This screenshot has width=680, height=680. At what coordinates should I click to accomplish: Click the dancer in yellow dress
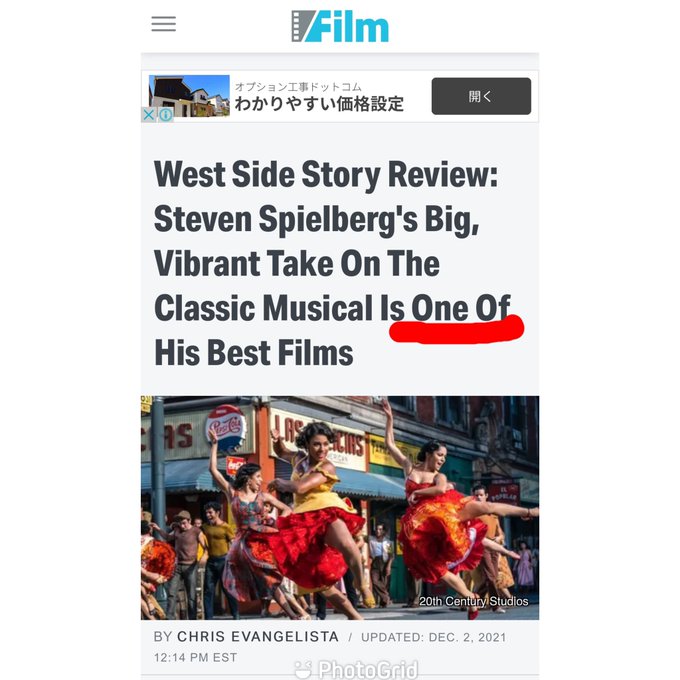[319, 499]
